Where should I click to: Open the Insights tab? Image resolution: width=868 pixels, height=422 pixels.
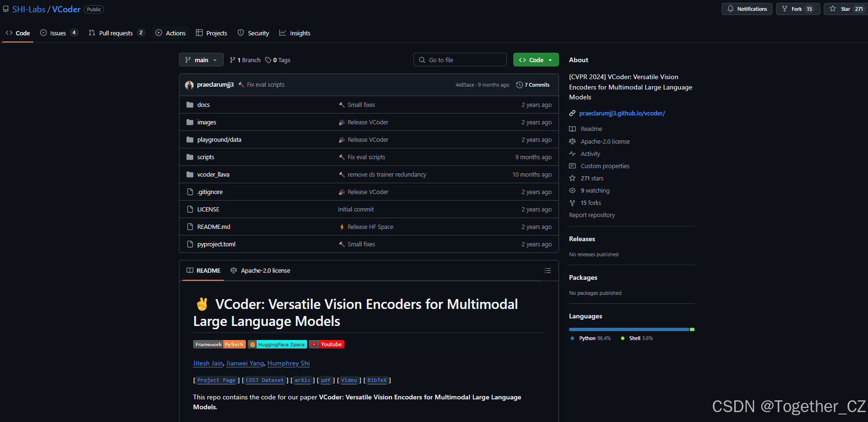point(295,33)
